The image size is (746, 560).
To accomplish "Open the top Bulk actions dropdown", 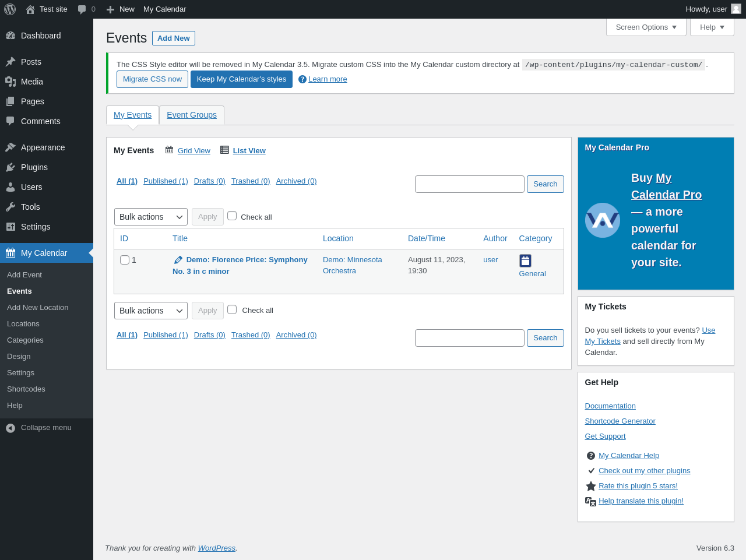I will (151, 217).
